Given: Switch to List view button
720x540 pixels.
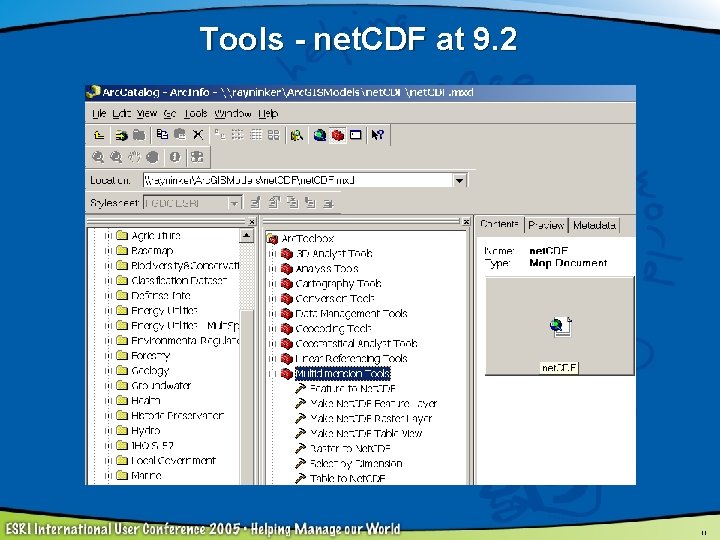Looking at the screenshot, I should tap(237, 135).
